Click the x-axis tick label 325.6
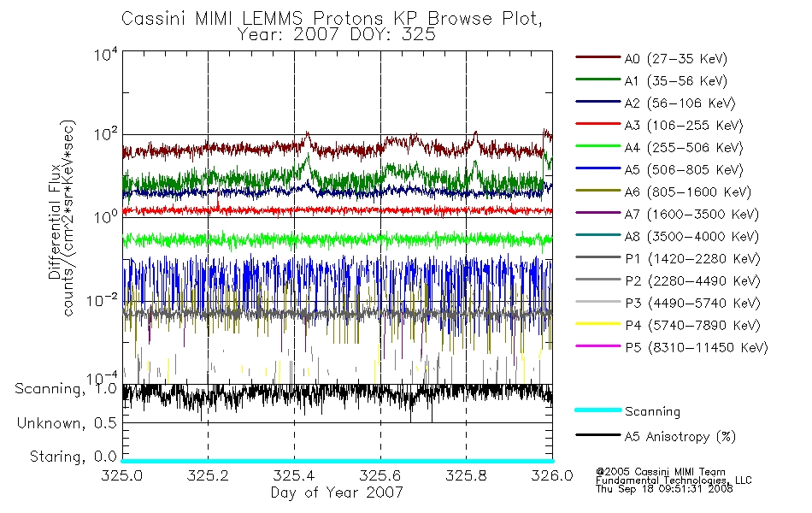 380,475
